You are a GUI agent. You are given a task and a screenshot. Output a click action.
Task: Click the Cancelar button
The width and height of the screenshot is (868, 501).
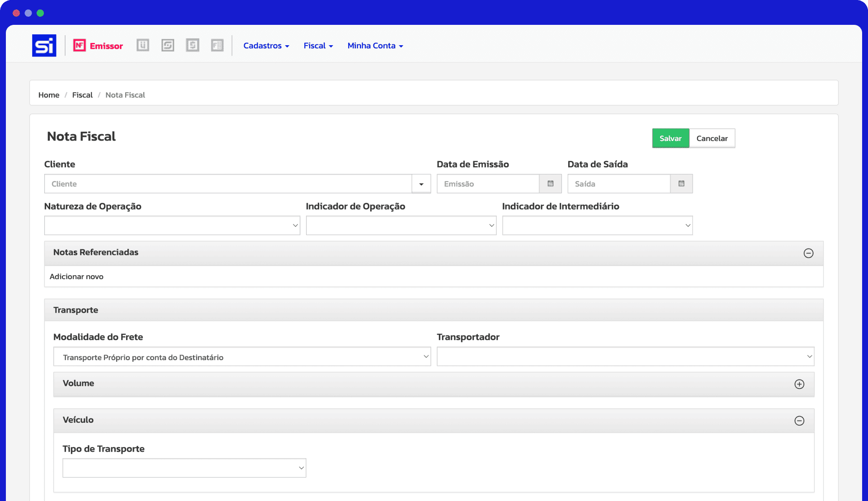pyautogui.click(x=712, y=138)
